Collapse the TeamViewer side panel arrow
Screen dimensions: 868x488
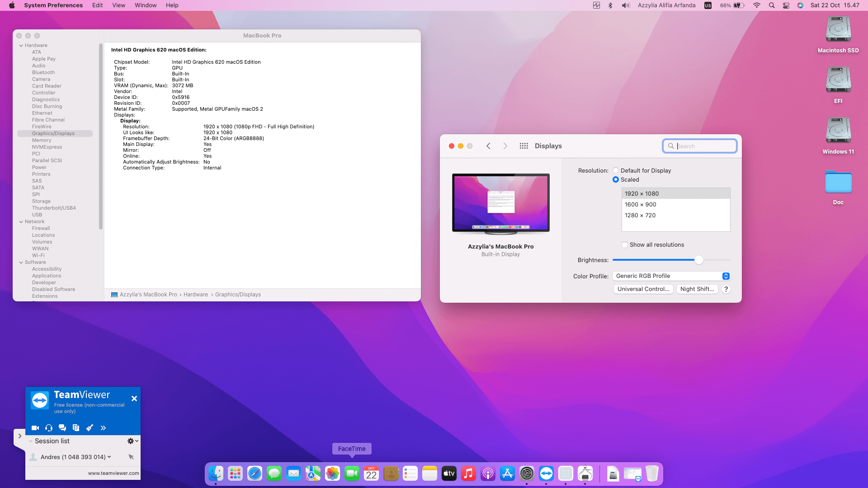pyautogui.click(x=19, y=436)
